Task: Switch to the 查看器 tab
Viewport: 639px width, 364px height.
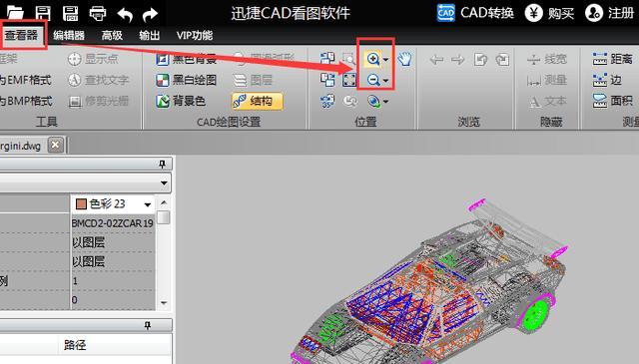Action: click(21, 36)
